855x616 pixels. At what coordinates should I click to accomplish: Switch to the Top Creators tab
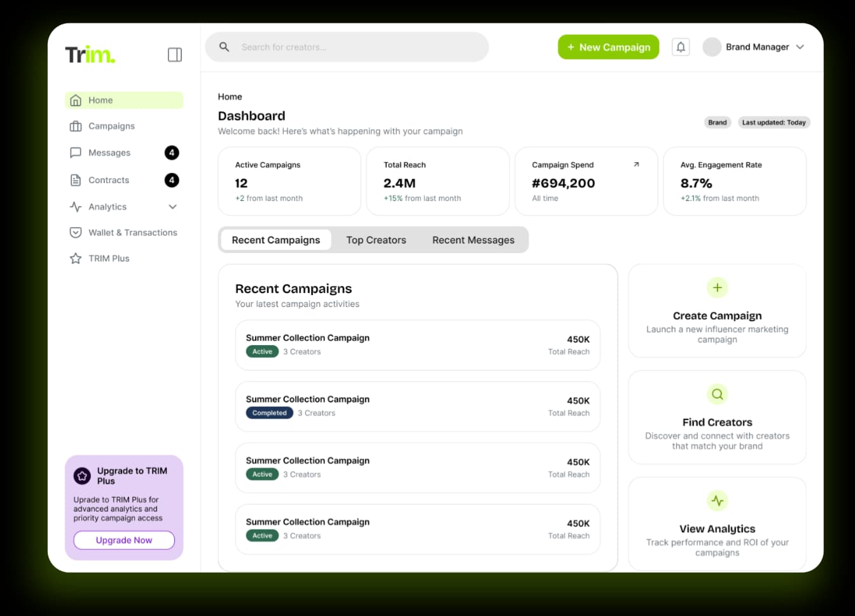(376, 240)
